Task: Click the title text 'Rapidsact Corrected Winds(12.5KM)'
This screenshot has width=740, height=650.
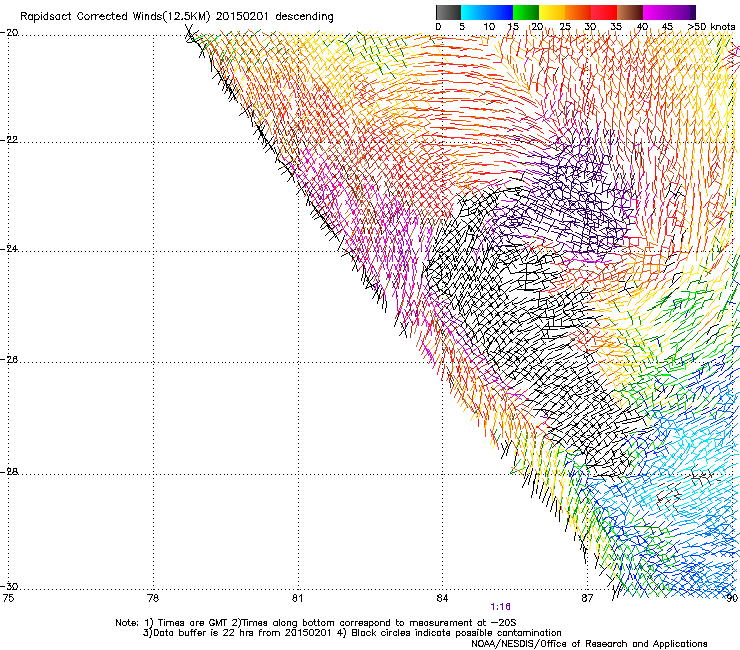Action: [x=115, y=17]
